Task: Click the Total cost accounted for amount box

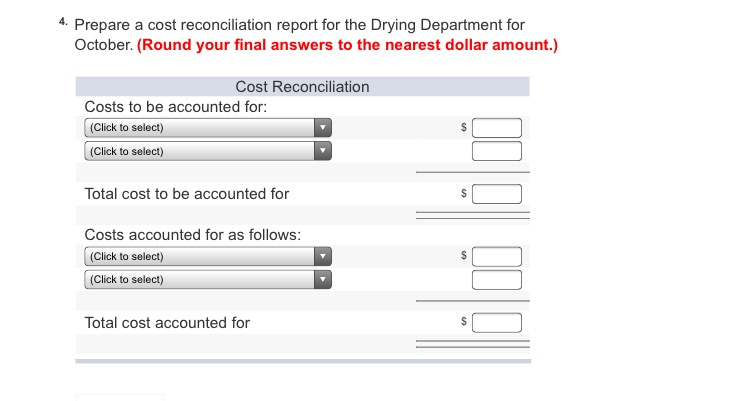Action: click(497, 323)
